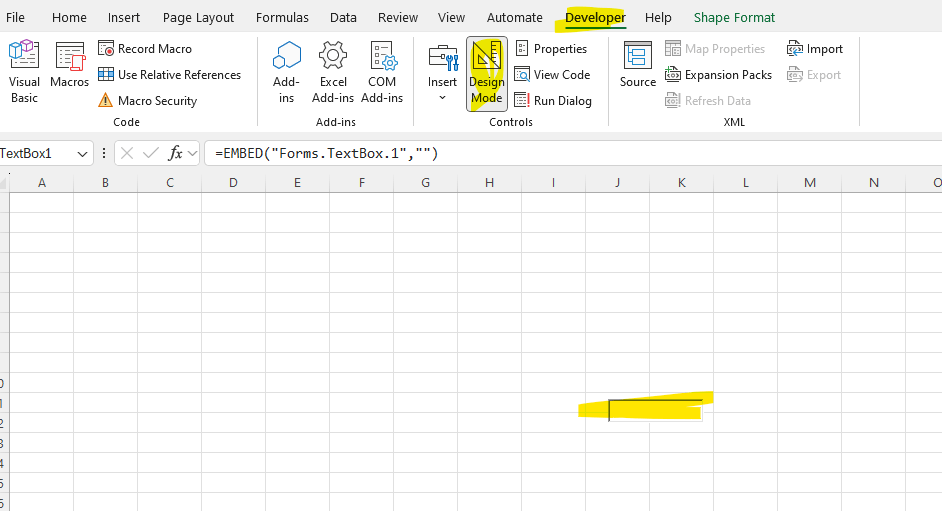Viewport: 942px width, 511px height.
Task: Cancel formula entry with X button
Action: (127, 154)
